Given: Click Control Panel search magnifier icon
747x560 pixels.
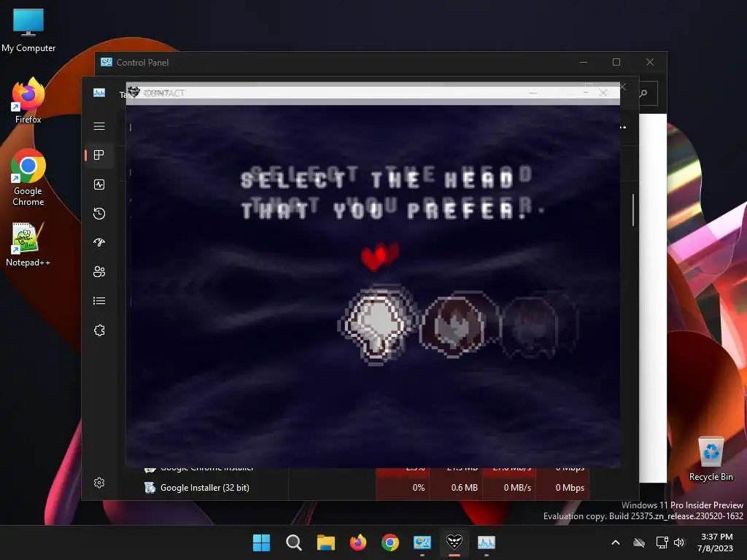Looking at the screenshot, I should [643, 94].
